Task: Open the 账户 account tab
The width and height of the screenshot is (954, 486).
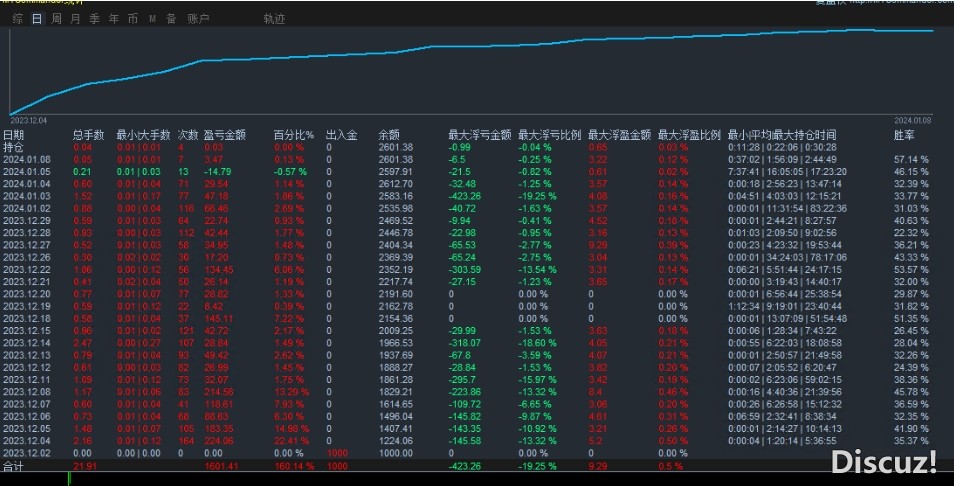Action: click(199, 19)
